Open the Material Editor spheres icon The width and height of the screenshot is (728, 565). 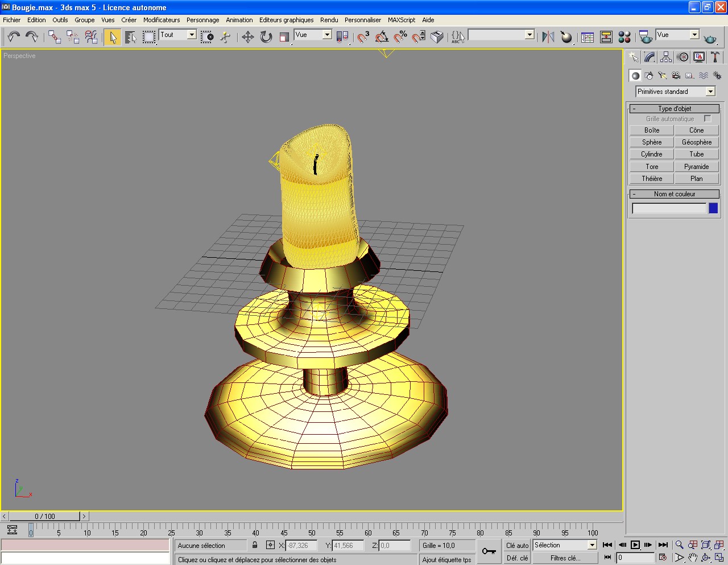(624, 37)
